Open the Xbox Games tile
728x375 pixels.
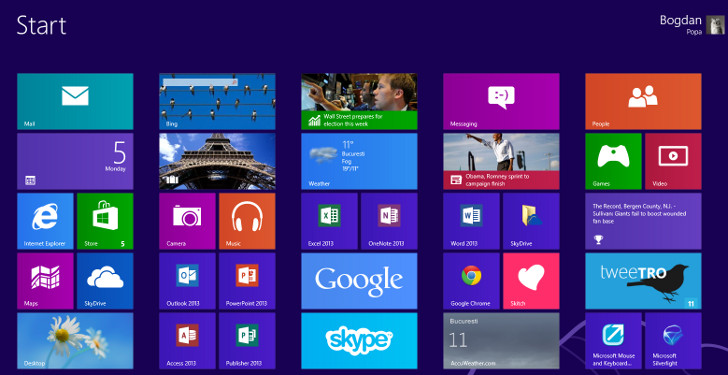[x=613, y=162]
